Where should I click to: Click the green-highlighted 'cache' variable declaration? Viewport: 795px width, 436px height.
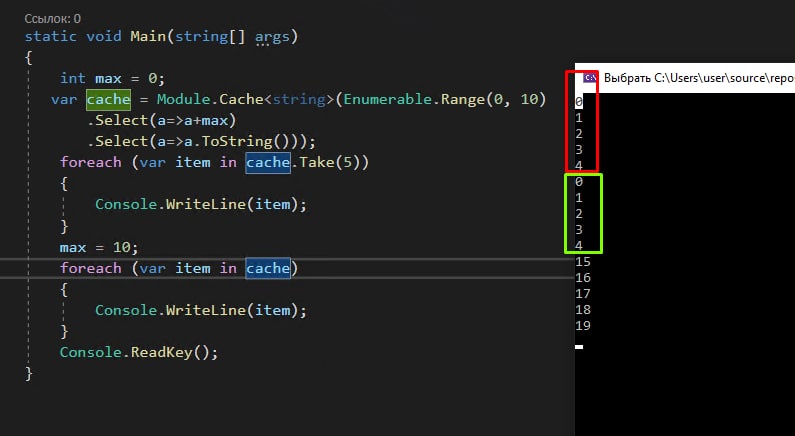tap(108, 99)
